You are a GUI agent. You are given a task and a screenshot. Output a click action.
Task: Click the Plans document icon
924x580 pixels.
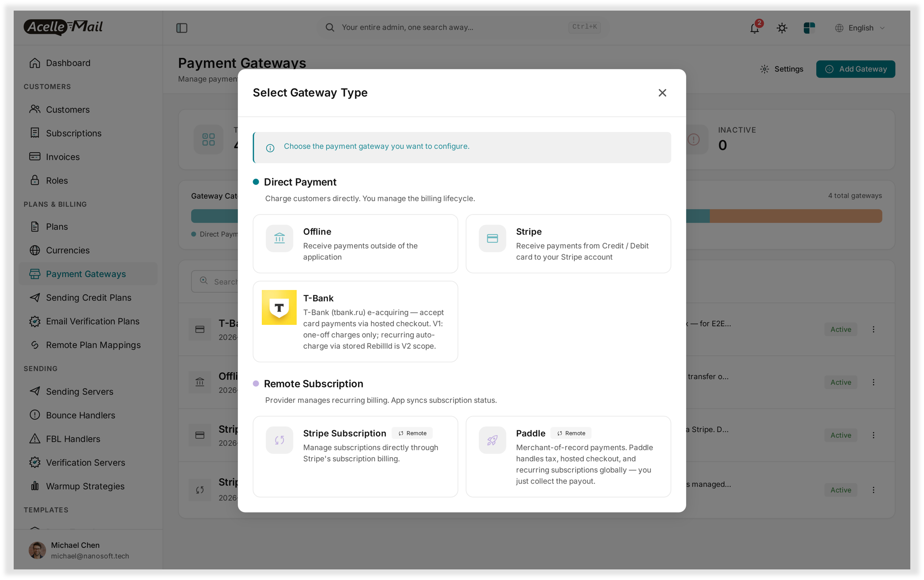coord(34,226)
